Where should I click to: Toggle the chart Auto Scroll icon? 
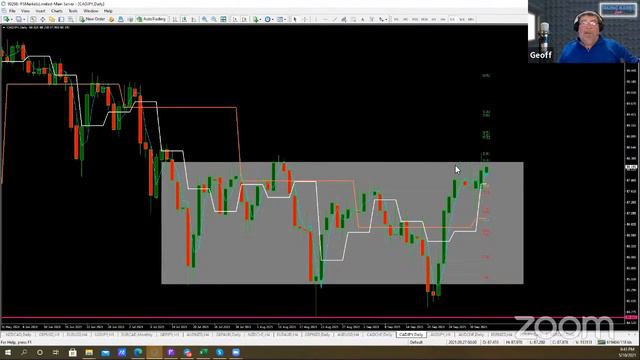click(x=235, y=19)
